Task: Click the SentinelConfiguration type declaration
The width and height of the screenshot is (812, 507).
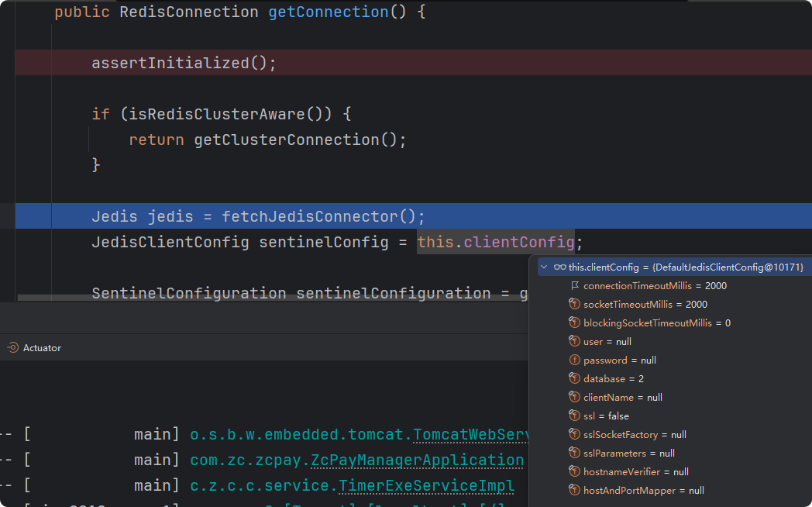Action: (x=189, y=293)
